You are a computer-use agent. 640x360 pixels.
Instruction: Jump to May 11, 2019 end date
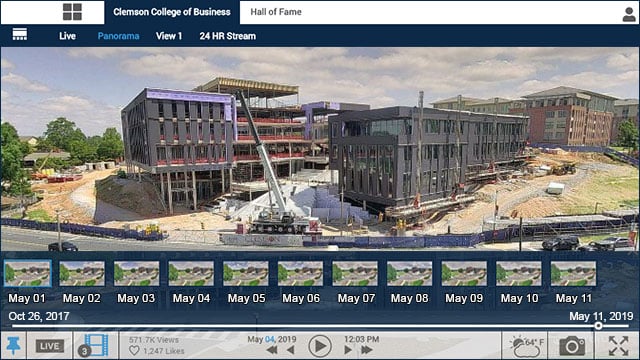pos(601,316)
